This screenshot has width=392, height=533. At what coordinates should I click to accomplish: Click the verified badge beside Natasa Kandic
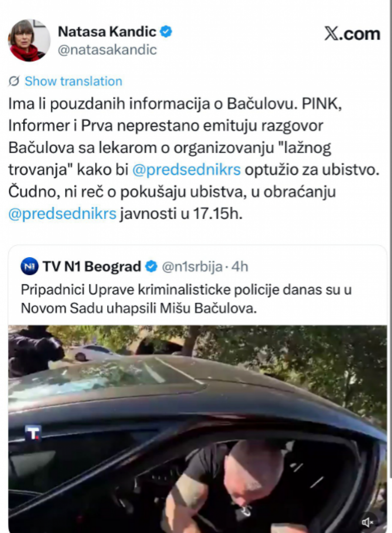167,32
